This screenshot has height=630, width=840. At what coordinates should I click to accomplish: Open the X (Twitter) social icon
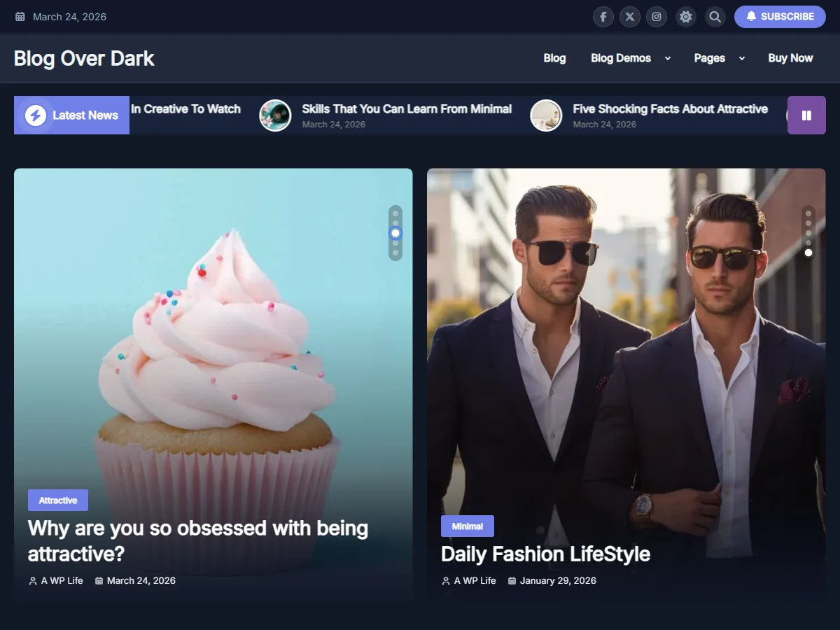630,17
